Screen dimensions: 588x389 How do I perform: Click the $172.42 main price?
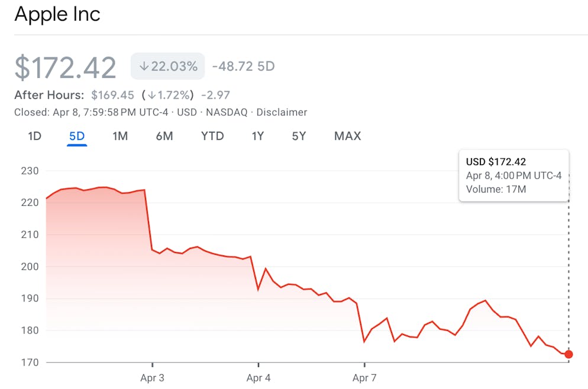(66, 67)
